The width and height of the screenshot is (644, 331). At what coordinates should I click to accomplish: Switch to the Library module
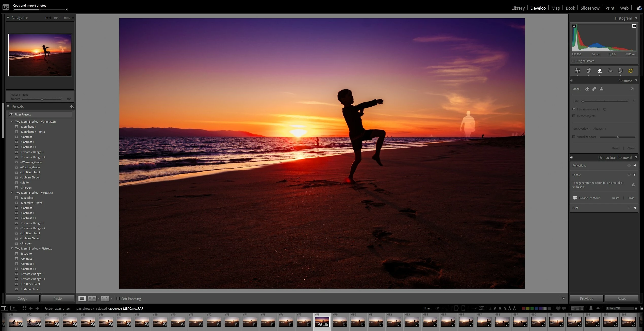point(518,8)
